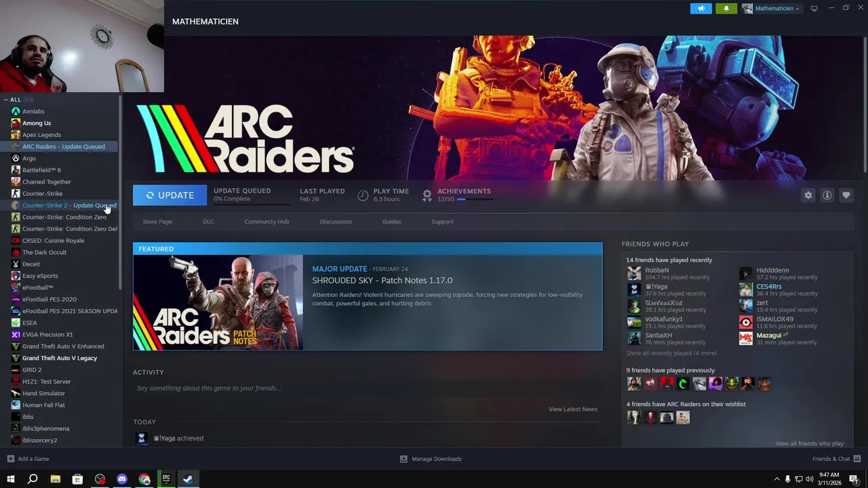
Task: Select Battlefield 6 in library
Action: coord(41,170)
